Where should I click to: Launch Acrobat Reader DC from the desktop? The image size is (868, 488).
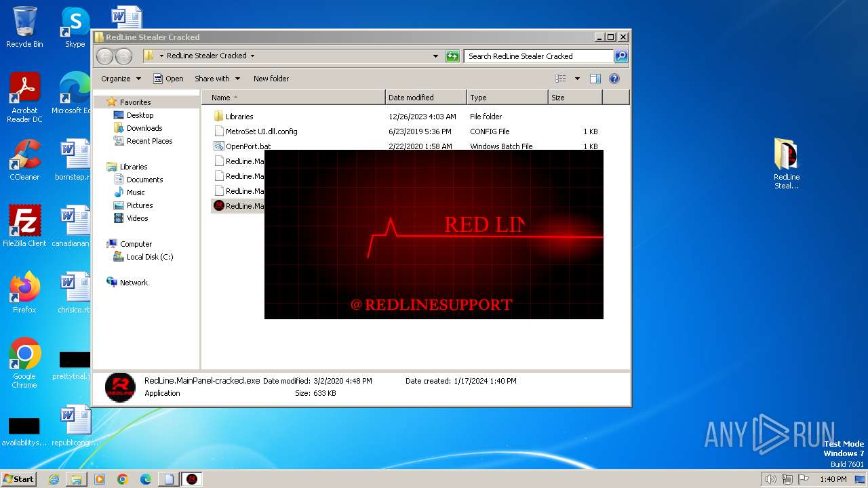pos(24,98)
